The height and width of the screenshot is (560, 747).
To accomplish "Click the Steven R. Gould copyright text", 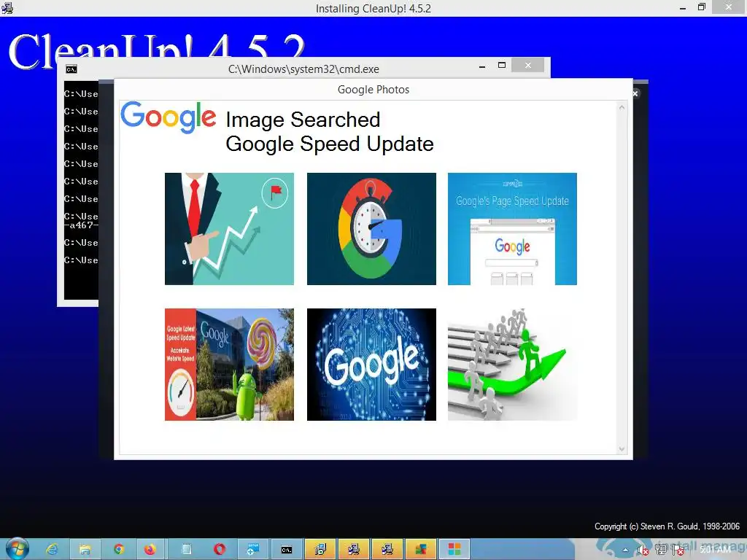I will (x=667, y=526).
